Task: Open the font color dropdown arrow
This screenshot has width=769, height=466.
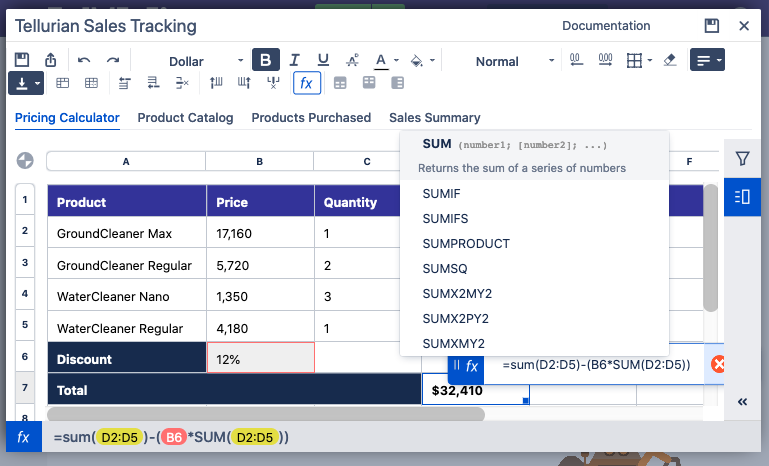Action: (x=396, y=60)
